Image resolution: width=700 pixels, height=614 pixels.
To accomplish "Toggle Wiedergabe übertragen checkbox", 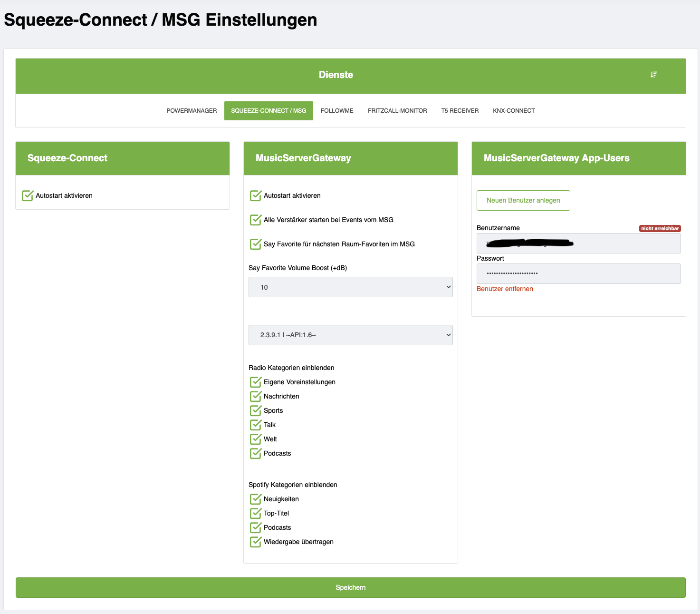I will click(x=256, y=542).
